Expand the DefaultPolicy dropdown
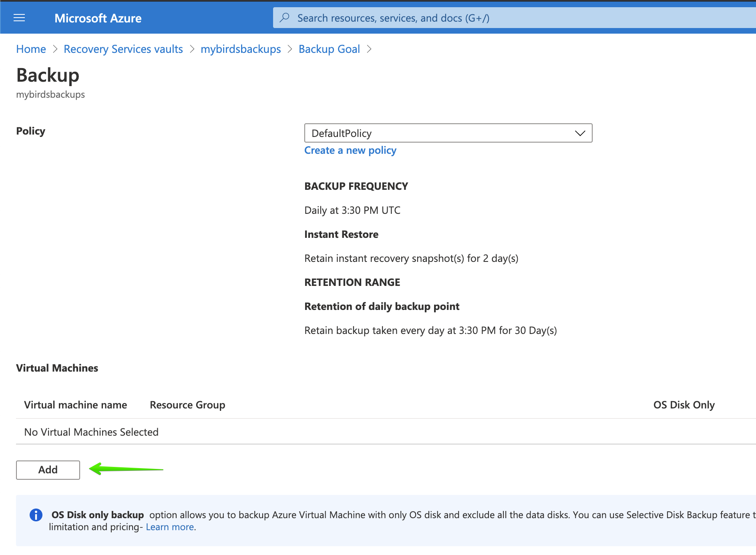Screen dimensions: 756x555 [x=448, y=133]
